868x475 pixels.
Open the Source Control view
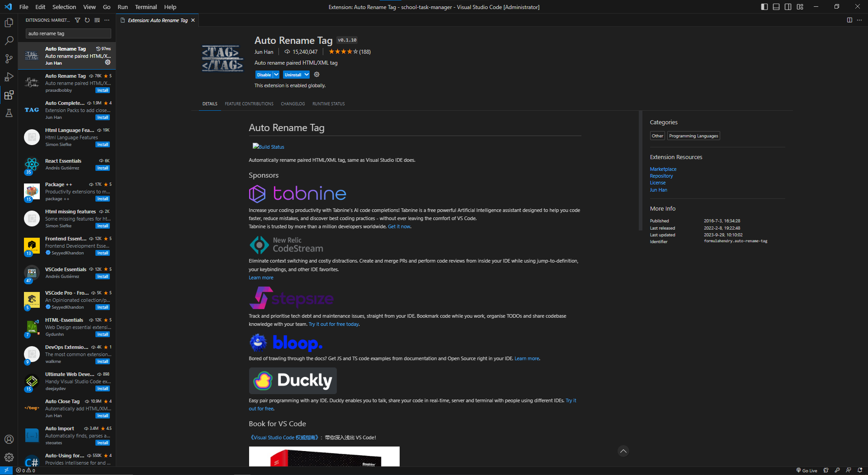point(9,59)
